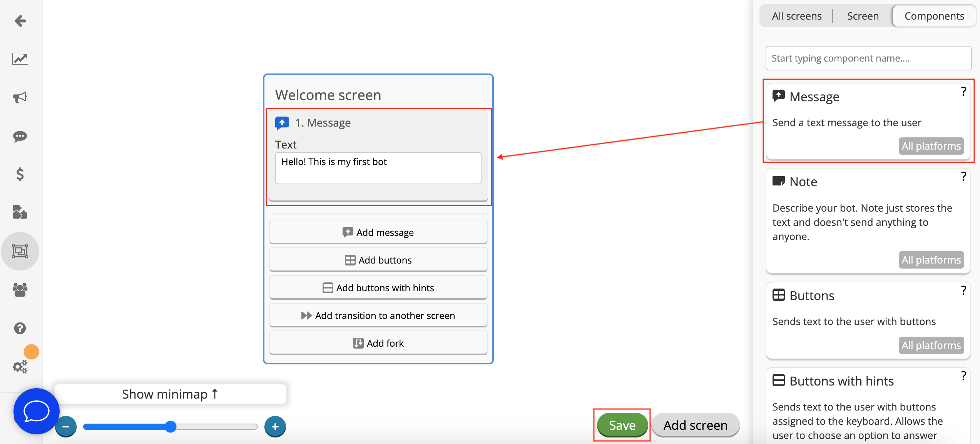Open help question mark on Buttons with hints
Viewport: 980px width, 444px height.
(963, 376)
